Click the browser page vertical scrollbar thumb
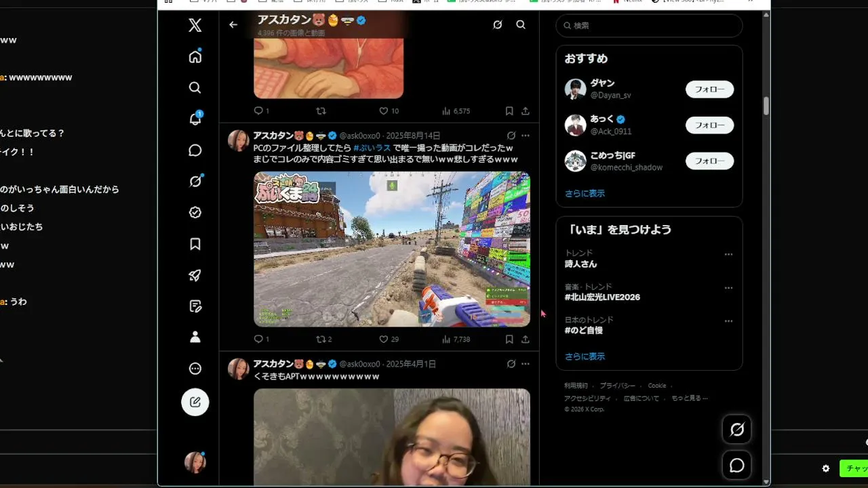The height and width of the screenshot is (488, 868). pyautogui.click(x=766, y=106)
